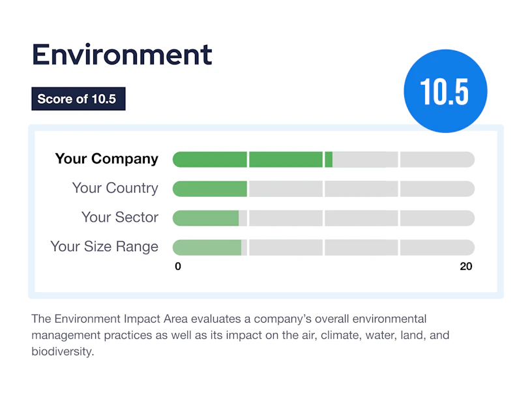Viewport: 532px width, 399px height.
Task: Click the gray last segment of Your Country bar
Action: 437,189
